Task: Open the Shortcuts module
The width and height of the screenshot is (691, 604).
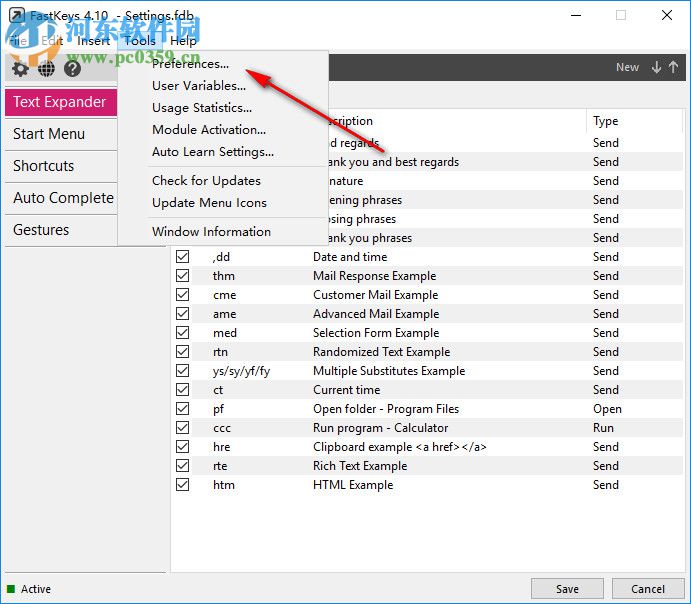Action: pos(61,166)
